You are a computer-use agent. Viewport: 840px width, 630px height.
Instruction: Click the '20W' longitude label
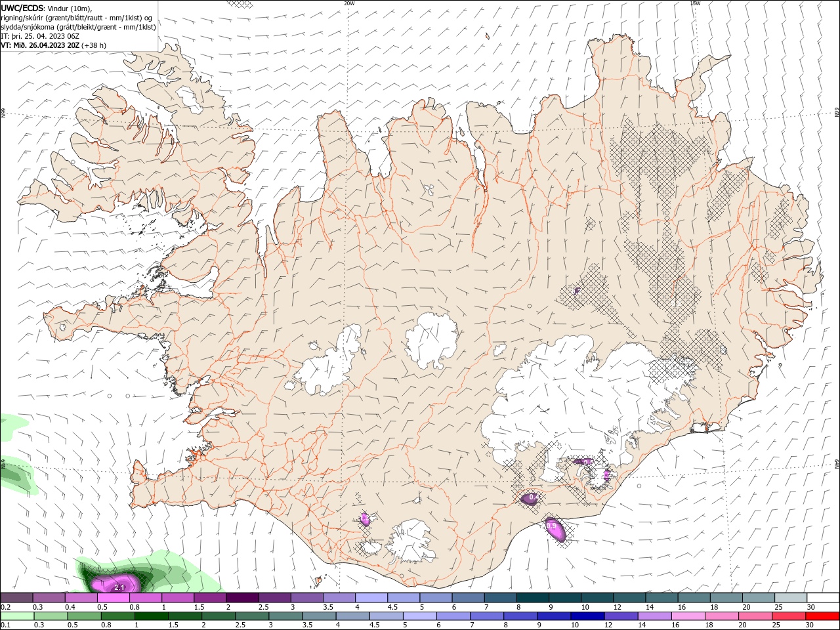pyautogui.click(x=349, y=3)
